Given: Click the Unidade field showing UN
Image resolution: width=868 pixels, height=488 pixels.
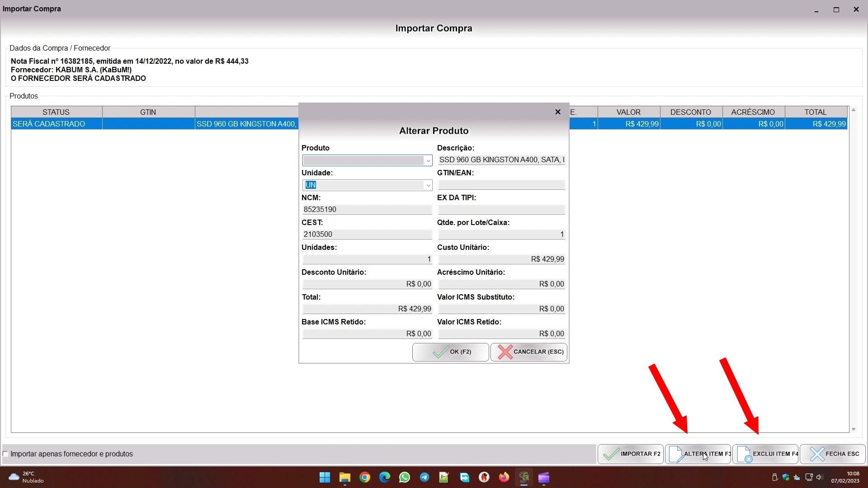Looking at the screenshot, I should [363, 185].
